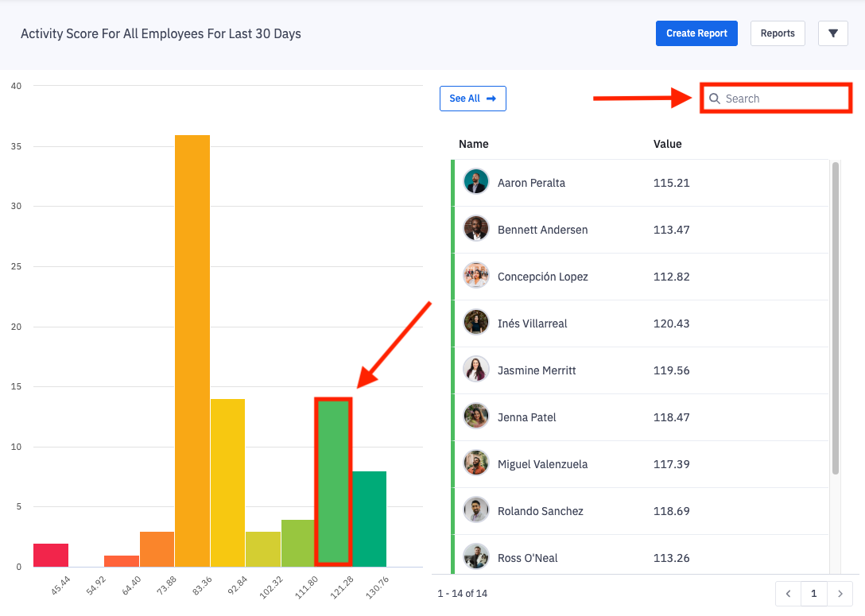Follow the See All link

(472, 99)
